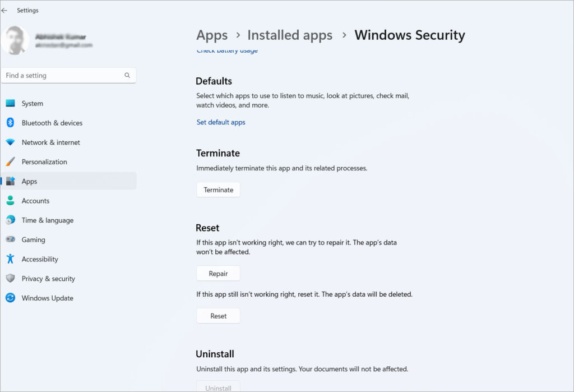Click the Check battery usage link

click(227, 50)
